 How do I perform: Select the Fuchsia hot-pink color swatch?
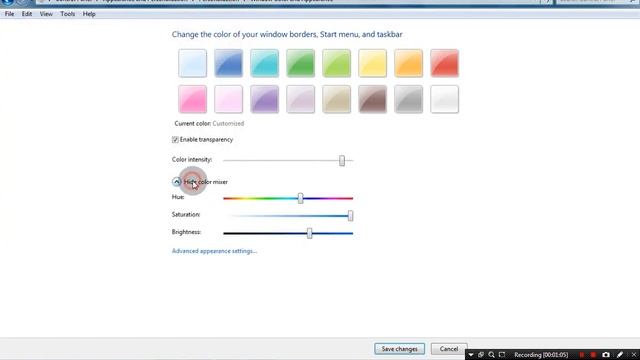pos(193,99)
